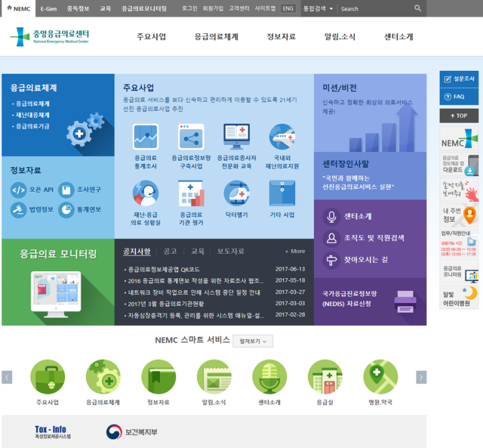Select the 보도자료 notice tab
Image resolution: width=483 pixels, height=448 pixels.
click(x=230, y=252)
